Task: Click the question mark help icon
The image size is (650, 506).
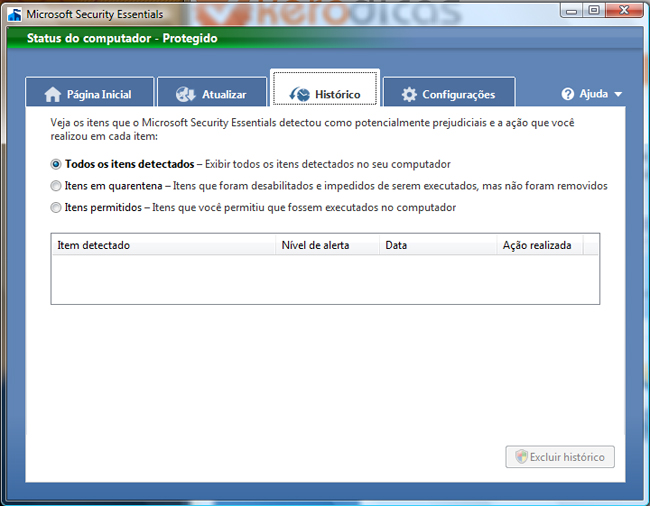Action: (x=568, y=94)
